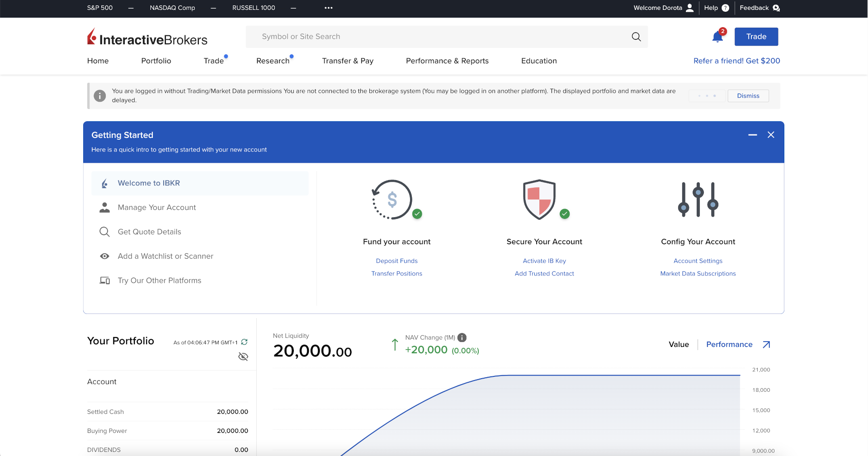The image size is (868, 456).
Task: Switch chart to Performance view
Action: [729, 345]
